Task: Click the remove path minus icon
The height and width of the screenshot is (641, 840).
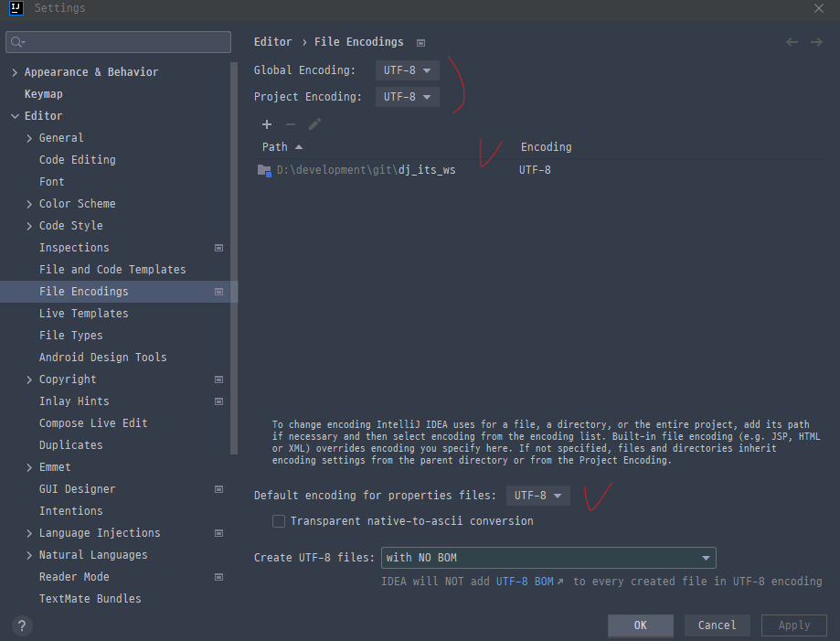Action: tap(291, 124)
